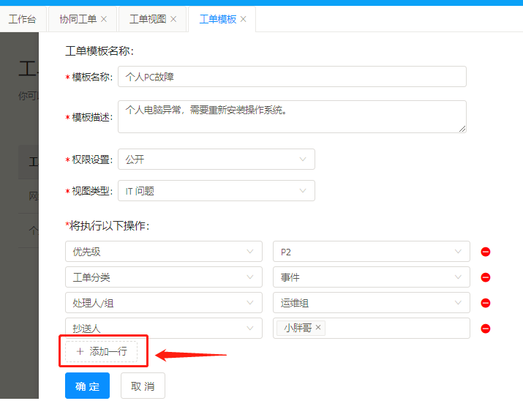Delete the 抄送人 row with red minus icon

tap(485, 329)
